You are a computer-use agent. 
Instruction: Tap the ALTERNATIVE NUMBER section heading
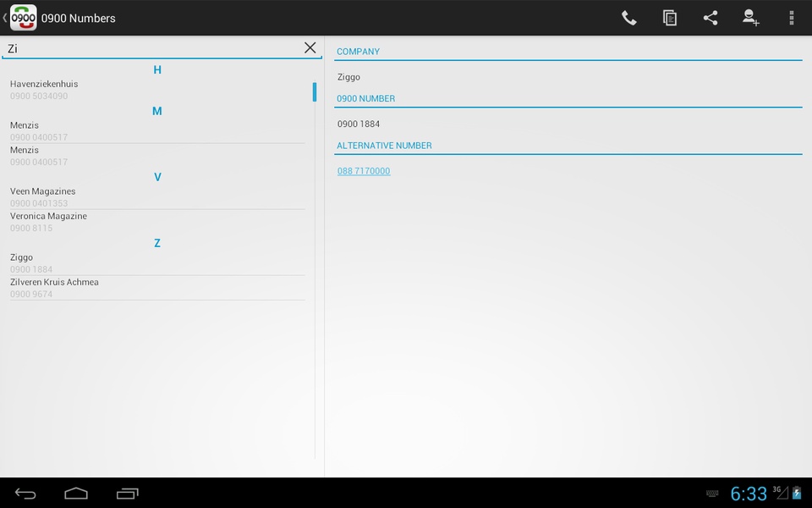point(384,146)
